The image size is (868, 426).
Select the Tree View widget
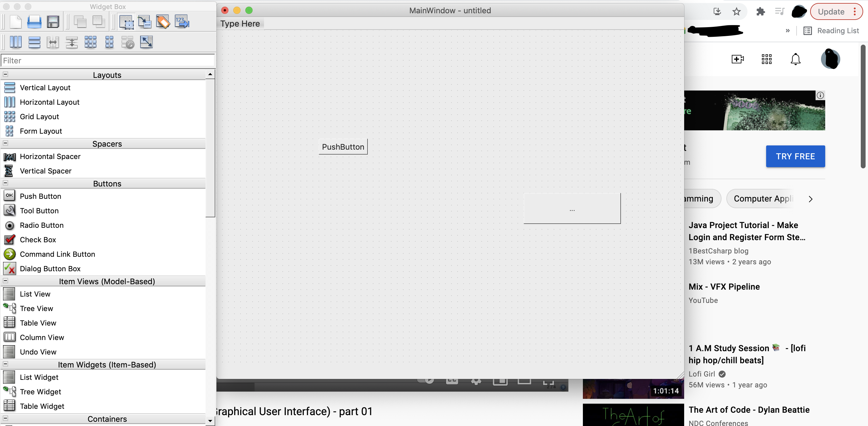[x=36, y=308]
